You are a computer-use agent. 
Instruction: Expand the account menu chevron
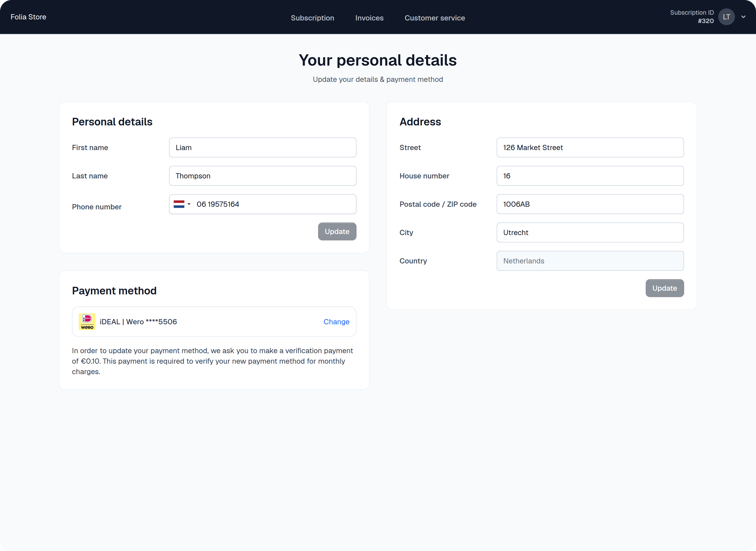coord(743,17)
